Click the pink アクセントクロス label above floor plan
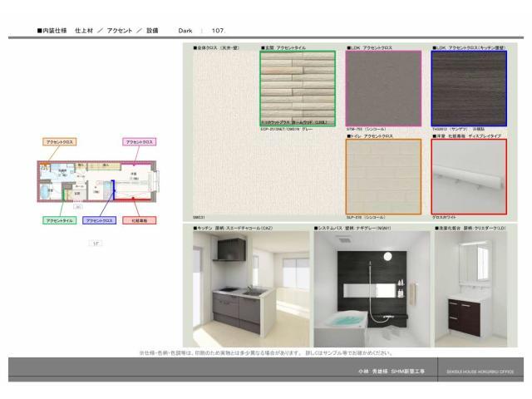The height and width of the screenshot is (399, 532). click(x=139, y=142)
